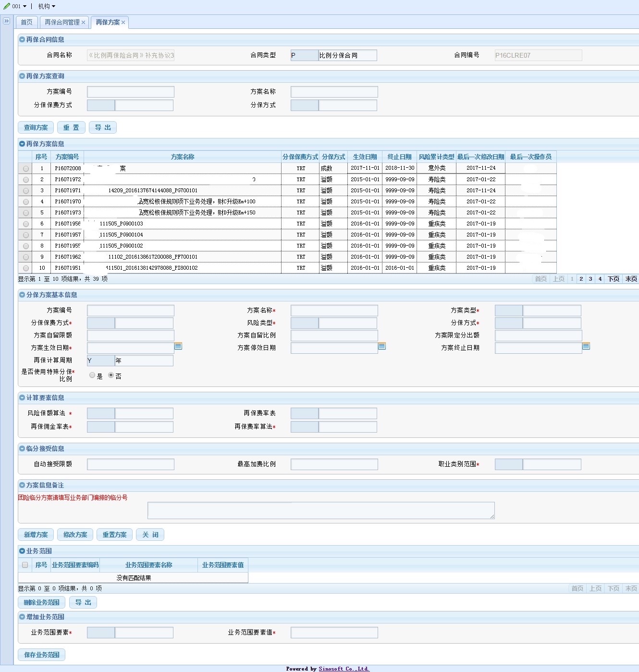
Task: Click 分保方式 field in query section
Action: [334, 105]
